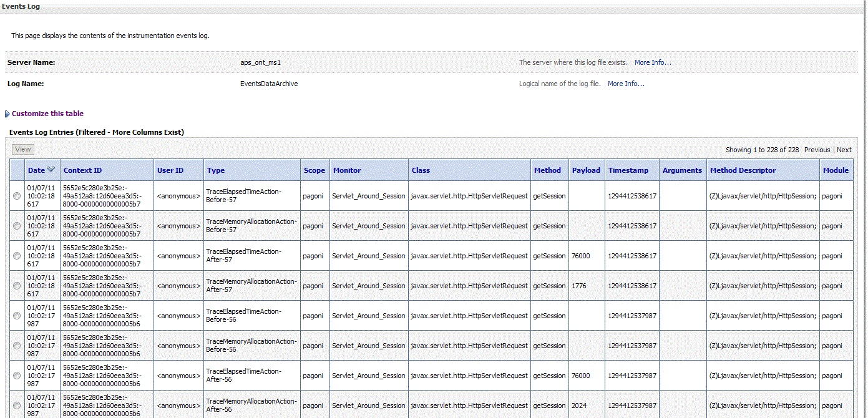Go to the Next page of entries
This screenshot has height=418, width=868.
pos(844,150)
